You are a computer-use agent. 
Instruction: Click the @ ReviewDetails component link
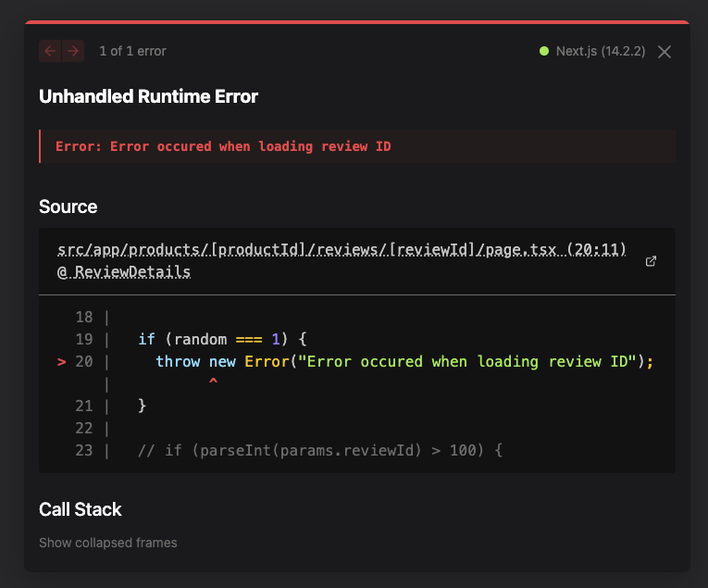[x=124, y=272]
